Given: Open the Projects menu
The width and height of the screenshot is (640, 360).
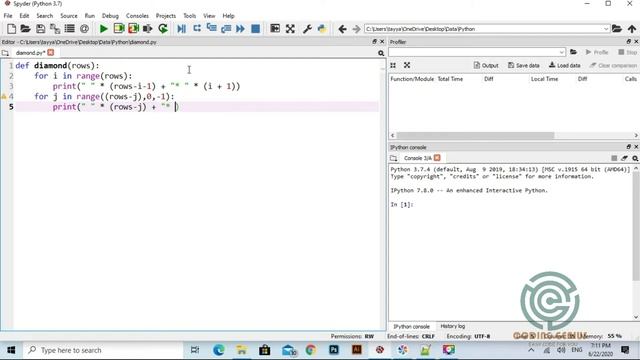Looking at the screenshot, I should pos(166,16).
